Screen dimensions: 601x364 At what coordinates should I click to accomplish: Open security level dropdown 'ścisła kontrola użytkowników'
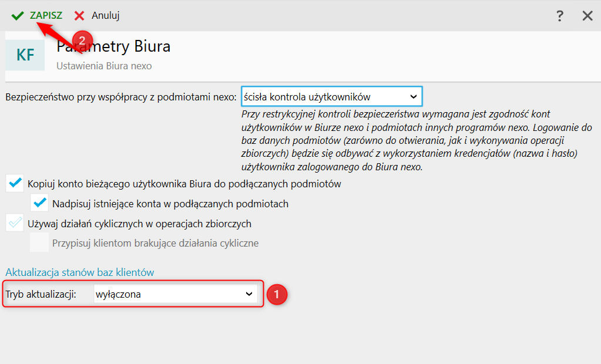click(331, 96)
